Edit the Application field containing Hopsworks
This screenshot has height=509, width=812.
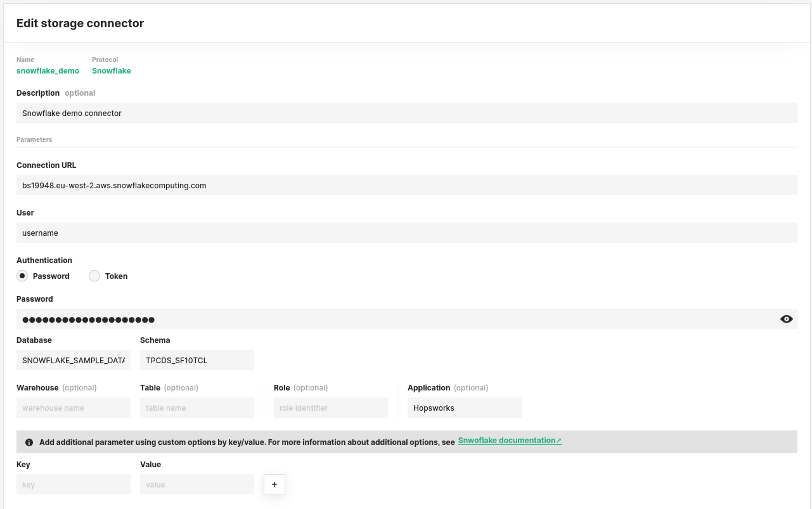coord(464,408)
